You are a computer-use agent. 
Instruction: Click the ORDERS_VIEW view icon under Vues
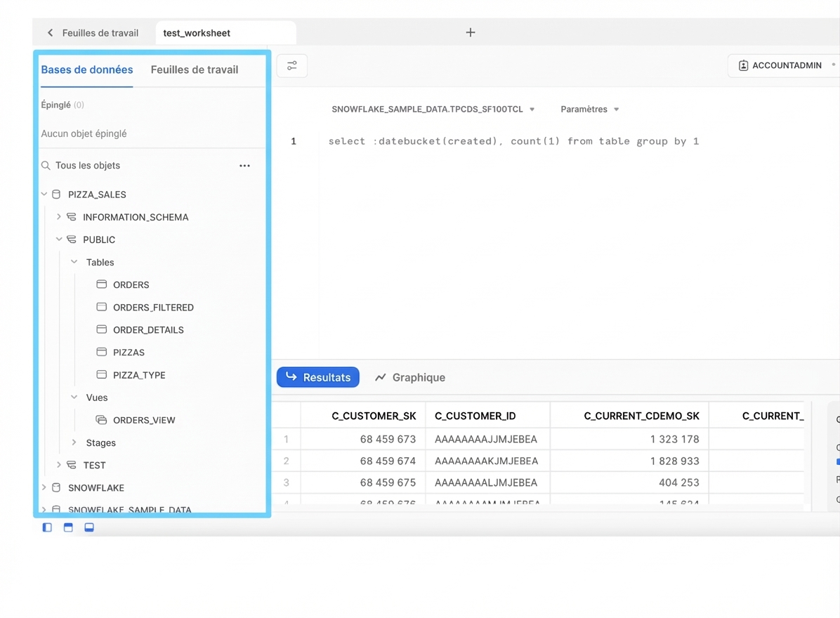point(101,419)
